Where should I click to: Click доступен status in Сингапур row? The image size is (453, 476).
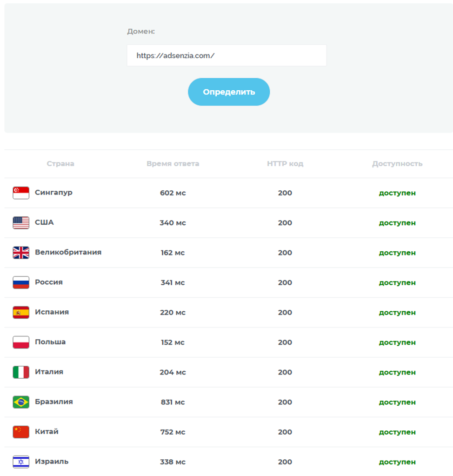pyautogui.click(x=397, y=193)
